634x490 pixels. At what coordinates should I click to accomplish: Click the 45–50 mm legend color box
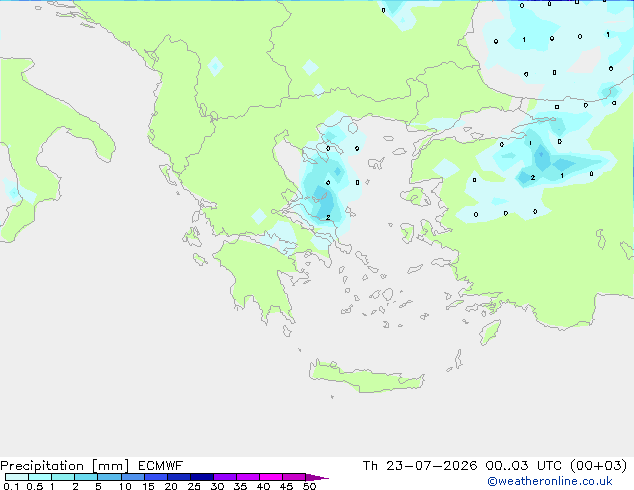(294, 477)
